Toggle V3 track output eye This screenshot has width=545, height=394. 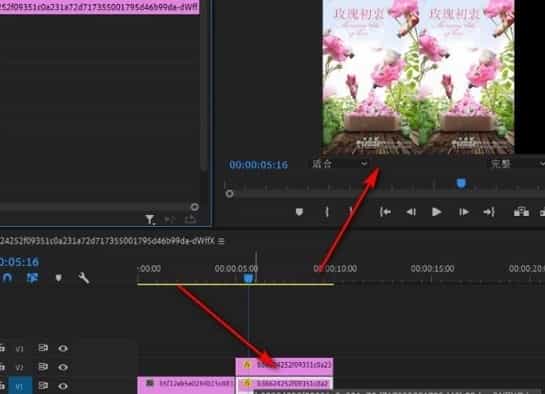pos(63,348)
